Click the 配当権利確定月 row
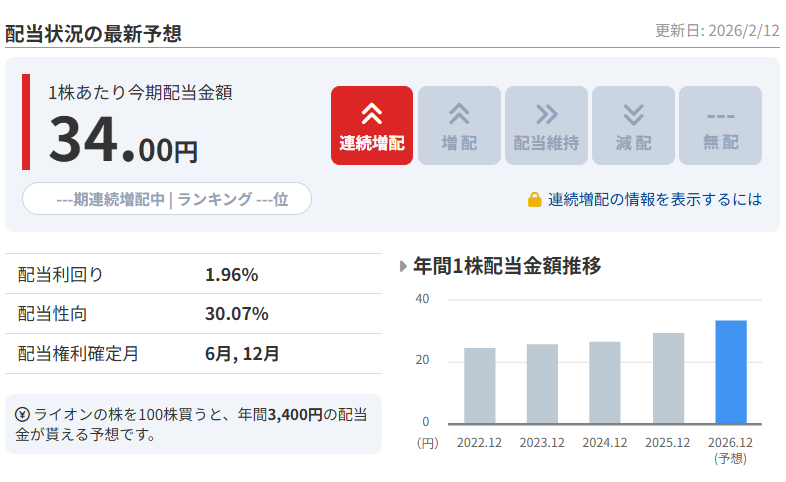Screen dimensions: 786x482 [193, 353]
